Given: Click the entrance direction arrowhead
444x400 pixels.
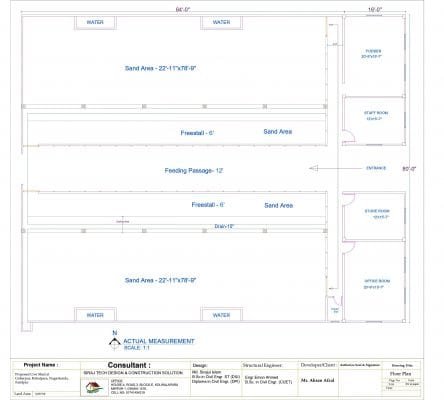Looking at the screenshot, I should coord(314,168).
